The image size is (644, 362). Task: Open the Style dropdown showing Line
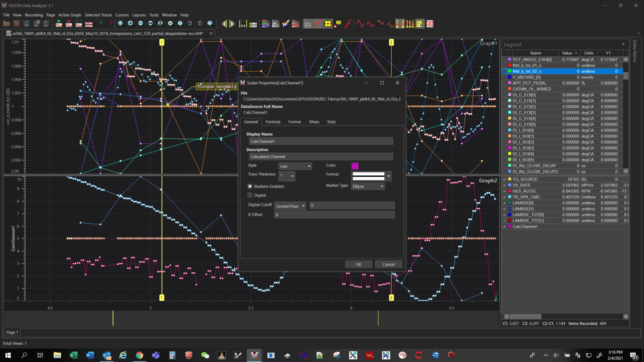(295, 166)
